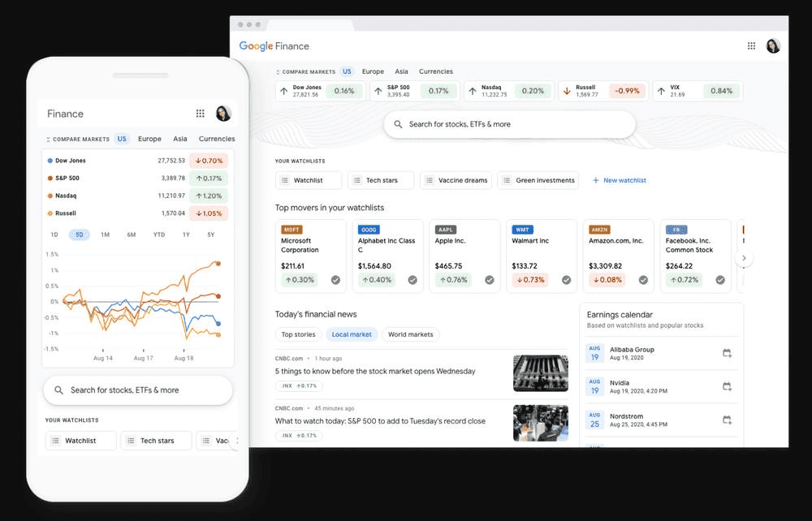Viewport: 812px width, 521px height.
Task: Switch to Europe markets tab on desktop
Action: tap(373, 71)
